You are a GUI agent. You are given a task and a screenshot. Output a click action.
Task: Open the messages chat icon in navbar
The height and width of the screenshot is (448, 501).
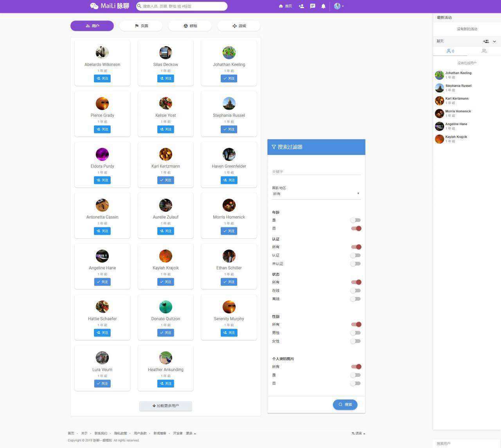tap(312, 6)
